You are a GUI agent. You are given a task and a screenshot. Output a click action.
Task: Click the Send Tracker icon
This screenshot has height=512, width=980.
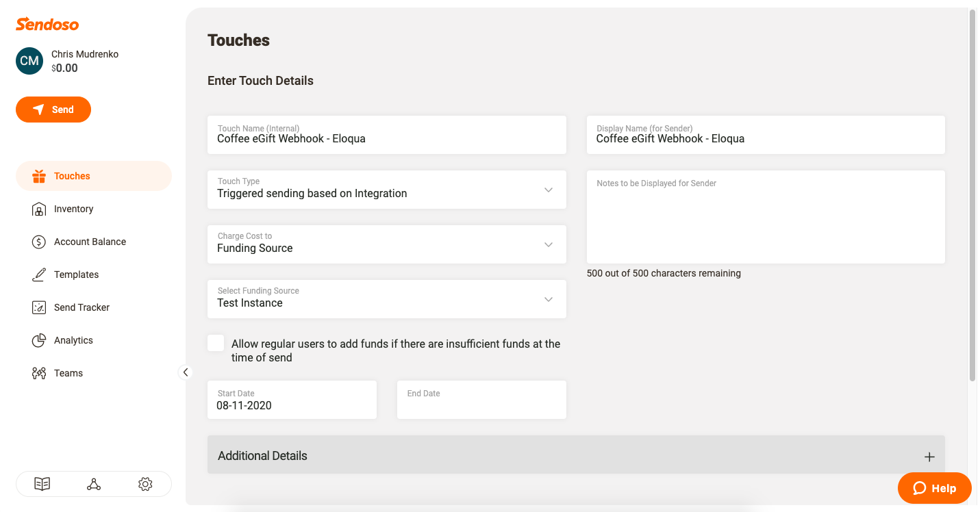click(x=39, y=307)
